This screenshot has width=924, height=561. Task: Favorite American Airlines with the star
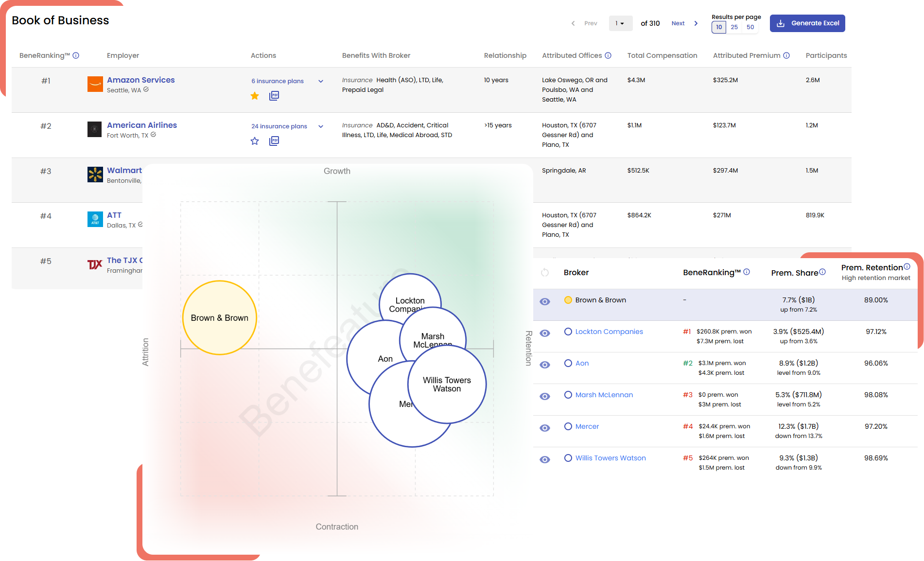pyautogui.click(x=255, y=141)
